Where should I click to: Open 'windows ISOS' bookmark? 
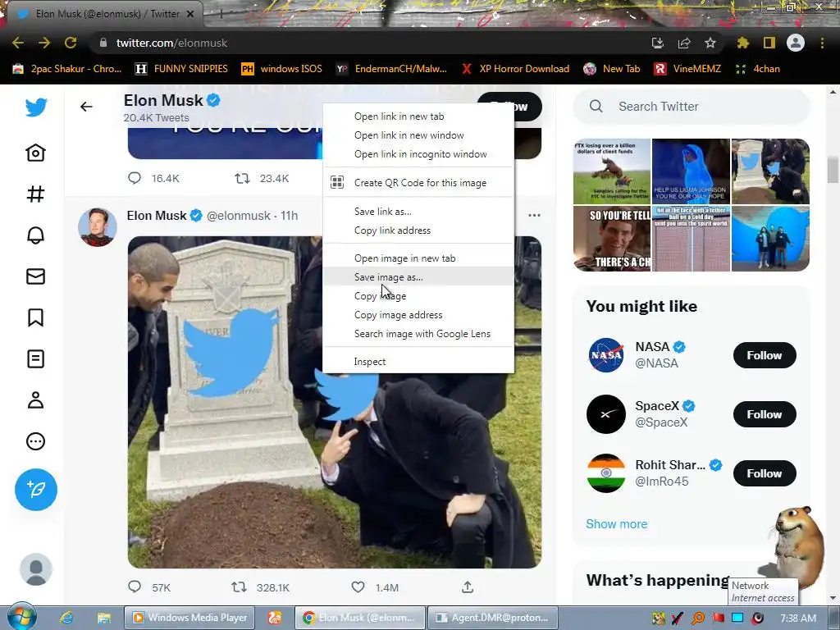pyautogui.click(x=282, y=69)
